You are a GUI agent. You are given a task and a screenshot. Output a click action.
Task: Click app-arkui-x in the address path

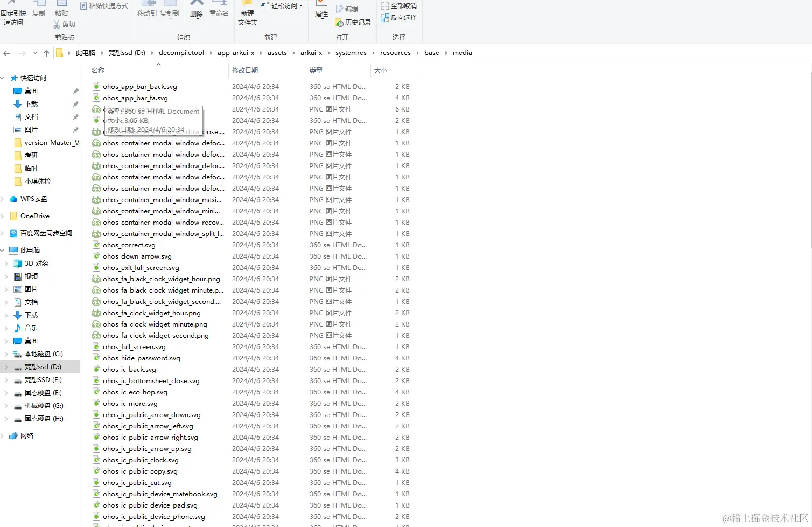click(236, 53)
